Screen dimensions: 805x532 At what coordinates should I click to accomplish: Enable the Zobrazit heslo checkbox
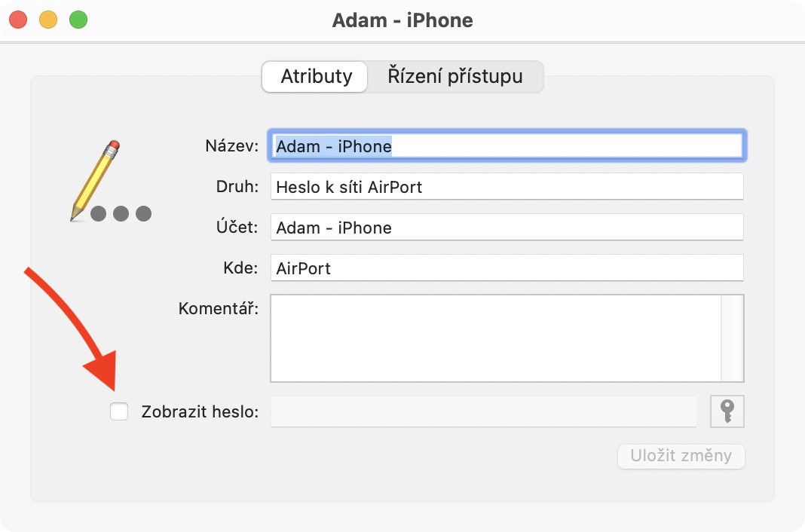[119, 412]
